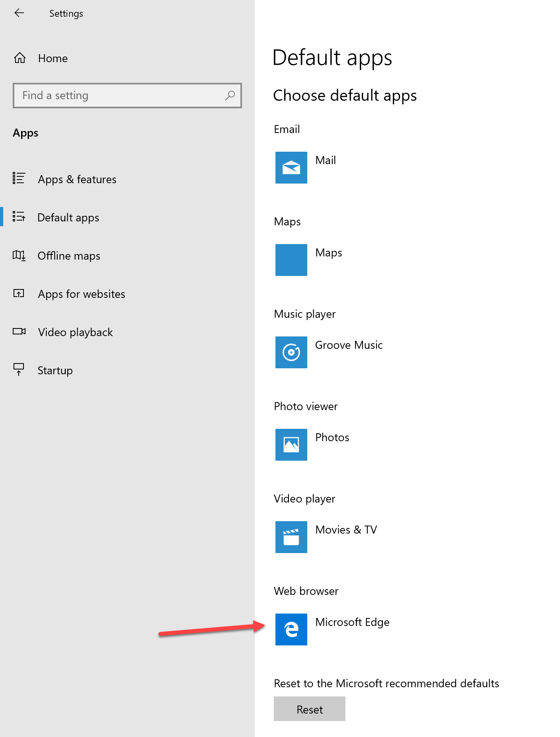Viewport: 560px width, 737px height.
Task: Click the Music player category label
Action: (x=305, y=314)
